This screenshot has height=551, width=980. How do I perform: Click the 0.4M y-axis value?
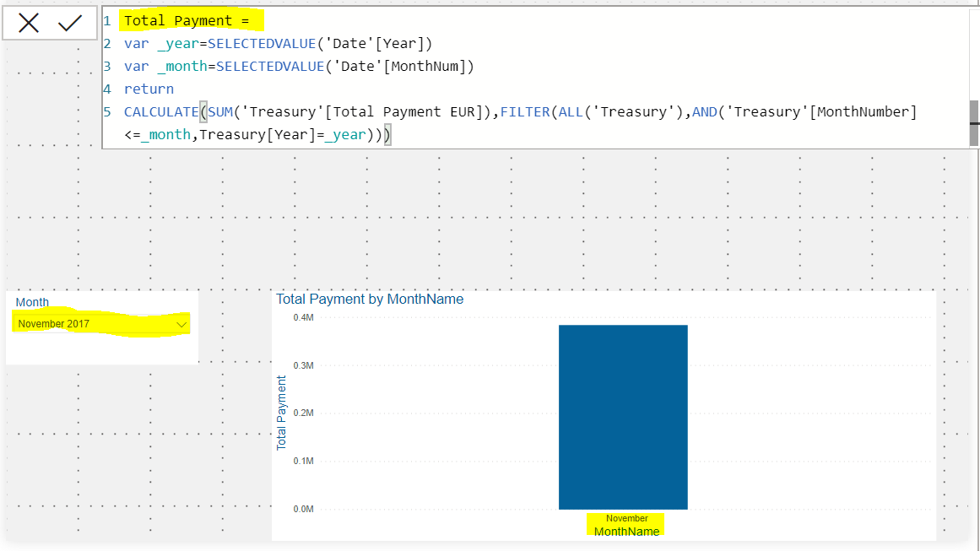coord(303,317)
